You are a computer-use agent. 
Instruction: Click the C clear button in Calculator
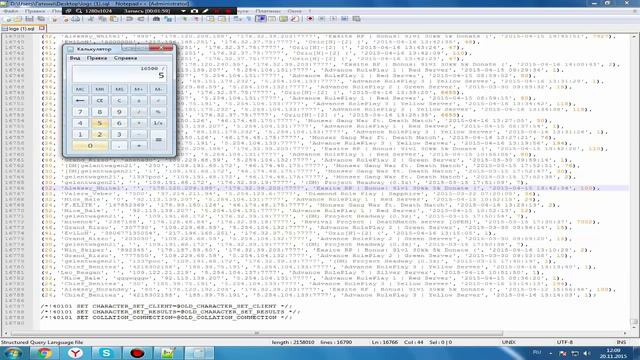click(119, 100)
